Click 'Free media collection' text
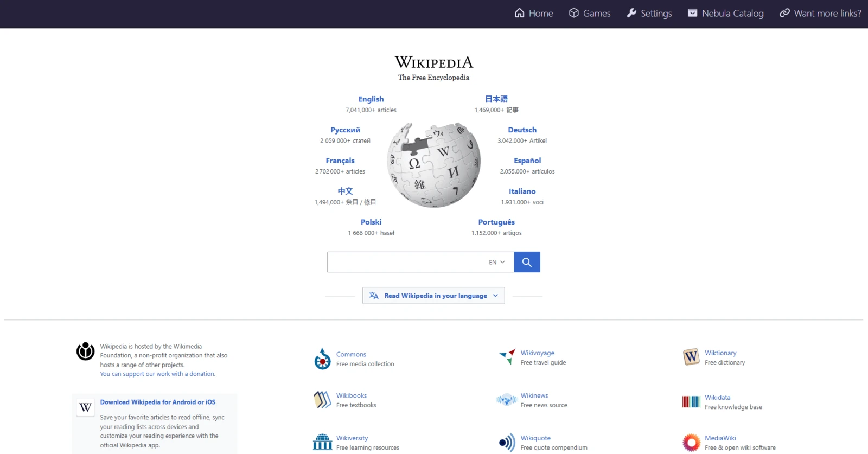This screenshot has width=868, height=454. tap(365, 364)
